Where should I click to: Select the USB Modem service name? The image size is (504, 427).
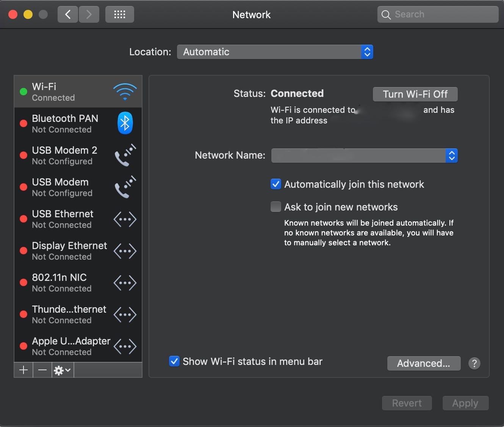[60, 182]
